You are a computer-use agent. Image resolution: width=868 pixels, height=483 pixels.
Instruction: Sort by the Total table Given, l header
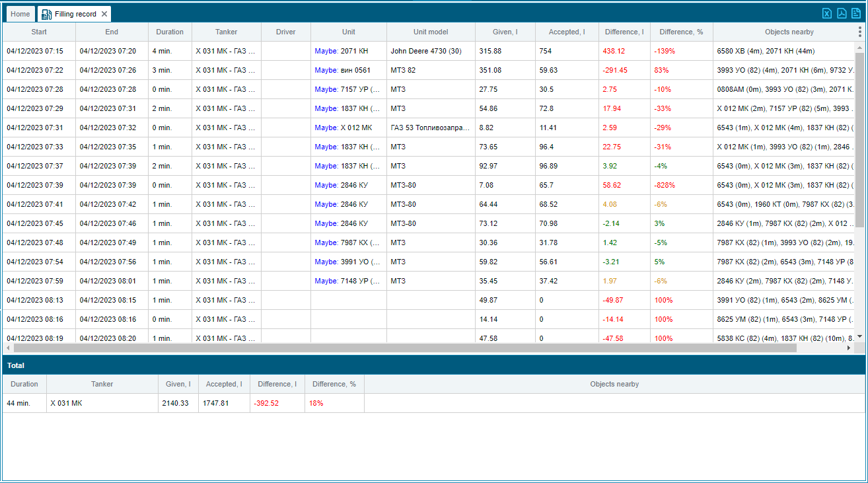[x=178, y=384]
